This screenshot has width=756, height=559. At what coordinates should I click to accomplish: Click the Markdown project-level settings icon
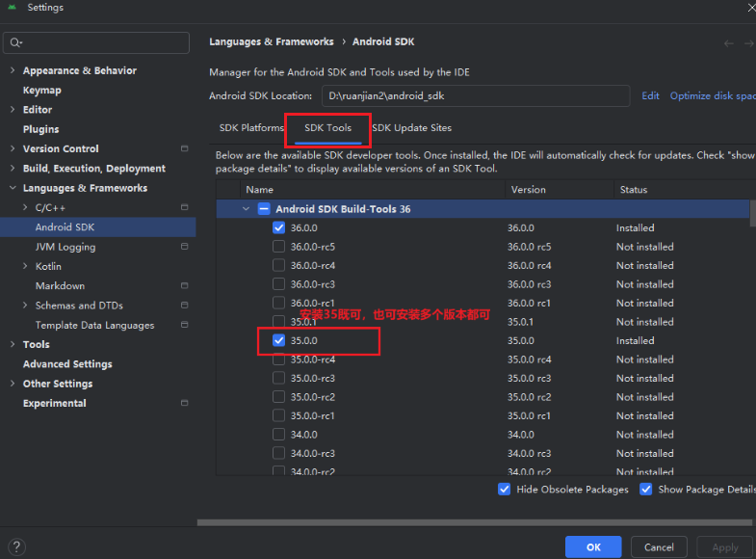click(184, 285)
